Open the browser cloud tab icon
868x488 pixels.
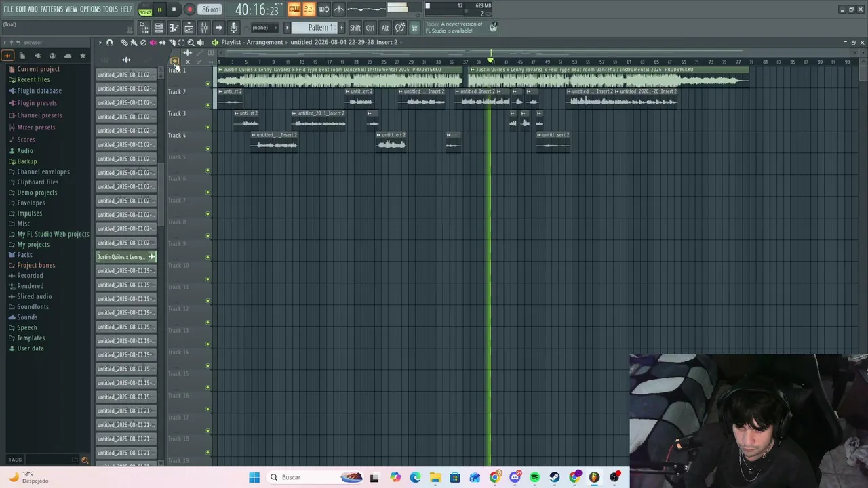67,56
